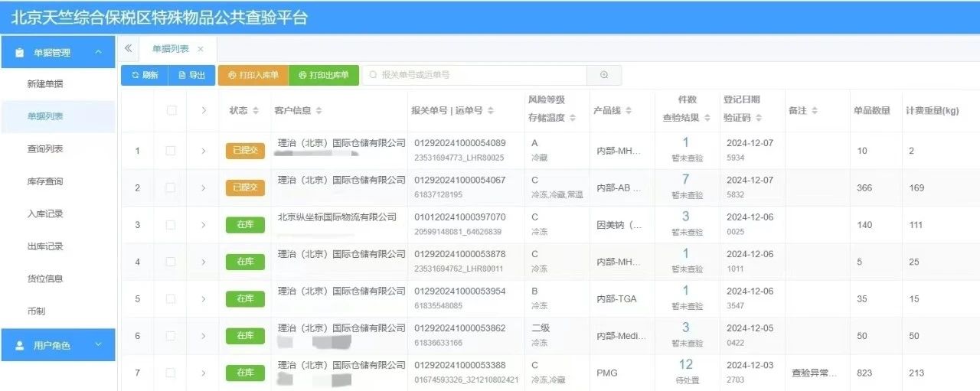Click customer 北京纵坐标国际物流有限公司
This screenshot has height=391, width=980.
pos(337,217)
